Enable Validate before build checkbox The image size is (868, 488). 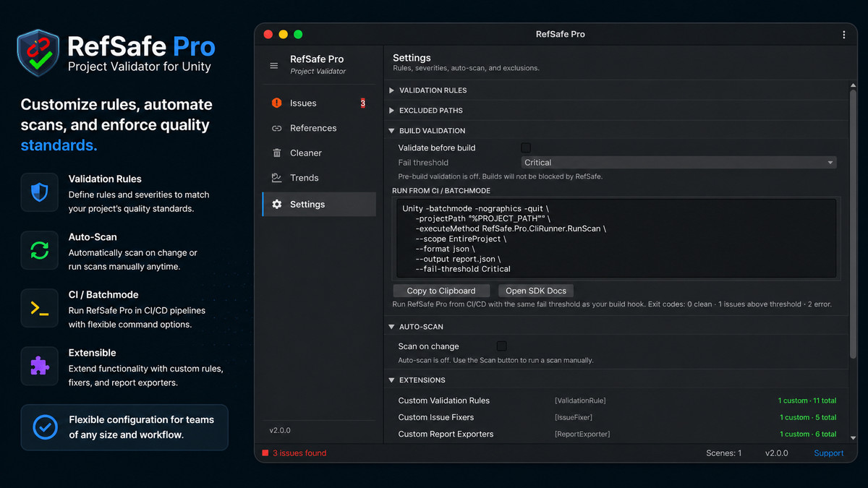pyautogui.click(x=526, y=147)
